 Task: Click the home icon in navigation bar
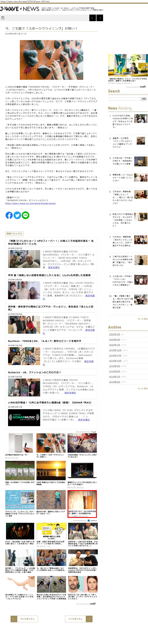pyautogui.click(x=3, y=18)
